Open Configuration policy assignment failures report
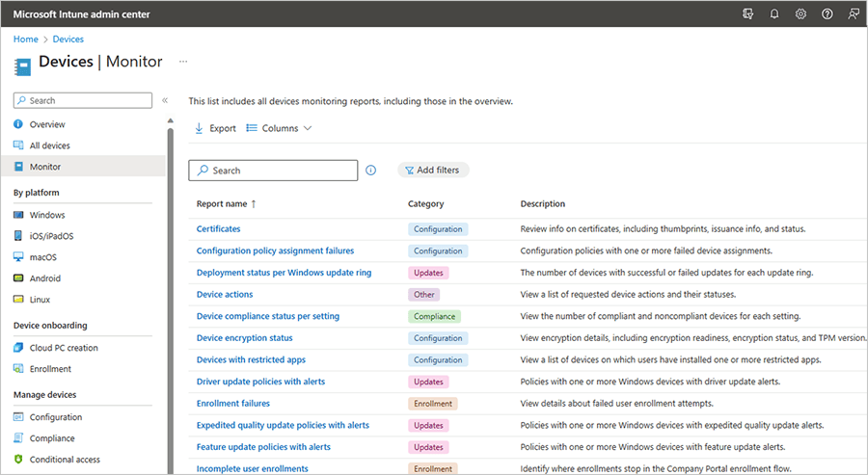The width and height of the screenshot is (868, 475). click(x=275, y=251)
